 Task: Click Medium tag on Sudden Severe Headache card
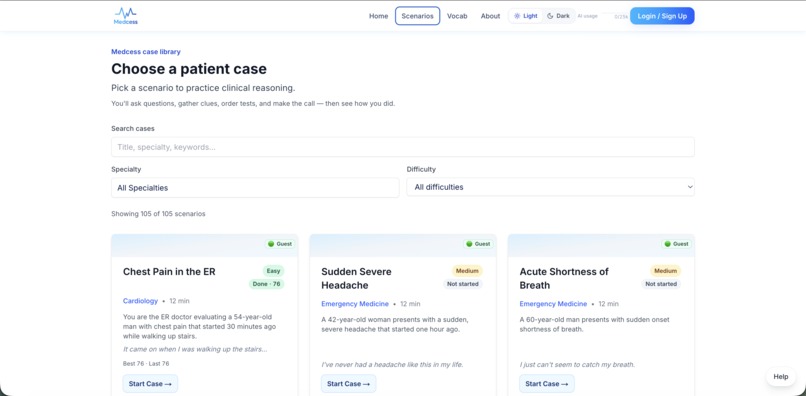point(467,271)
